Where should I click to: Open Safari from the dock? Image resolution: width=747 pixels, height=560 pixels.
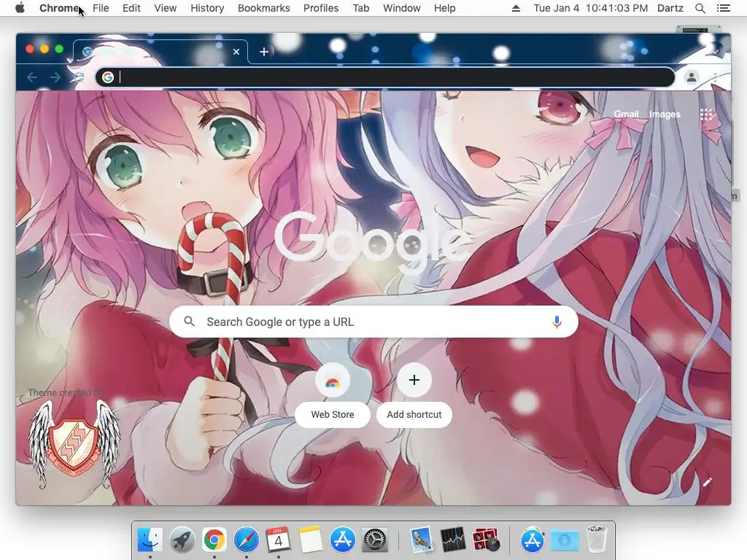[x=247, y=540]
